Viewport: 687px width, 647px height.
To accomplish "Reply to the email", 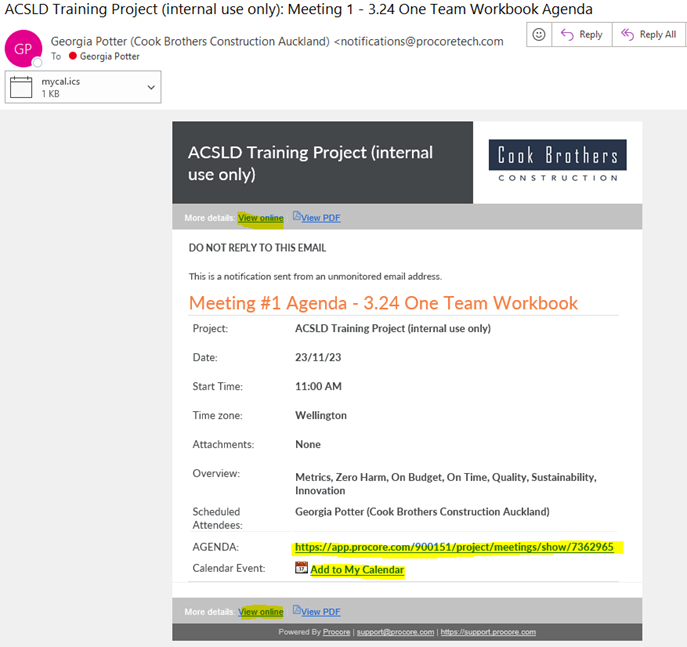I will 582,34.
